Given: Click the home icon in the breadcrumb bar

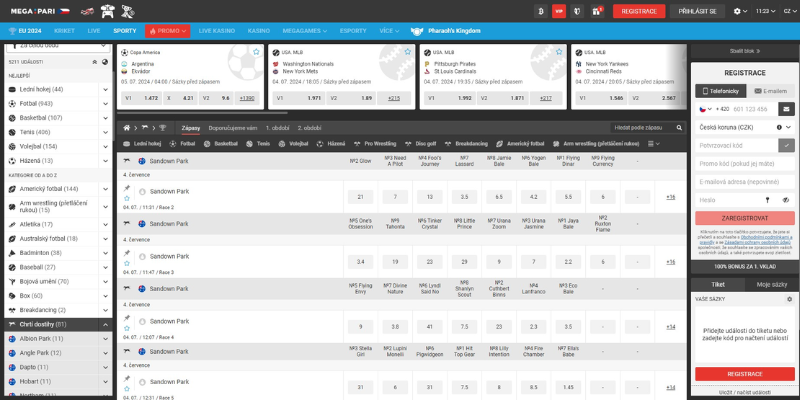Looking at the screenshot, I should [127, 128].
